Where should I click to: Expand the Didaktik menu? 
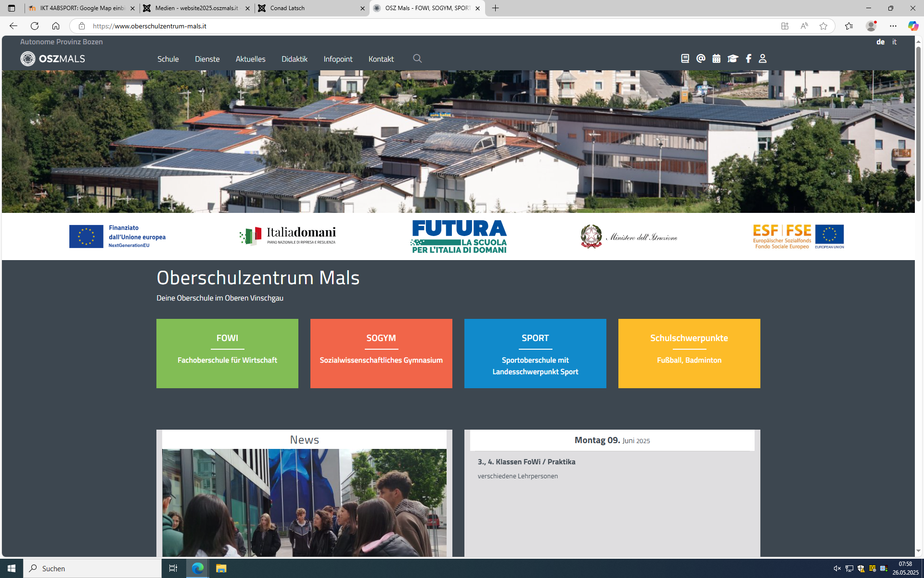click(x=294, y=59)
